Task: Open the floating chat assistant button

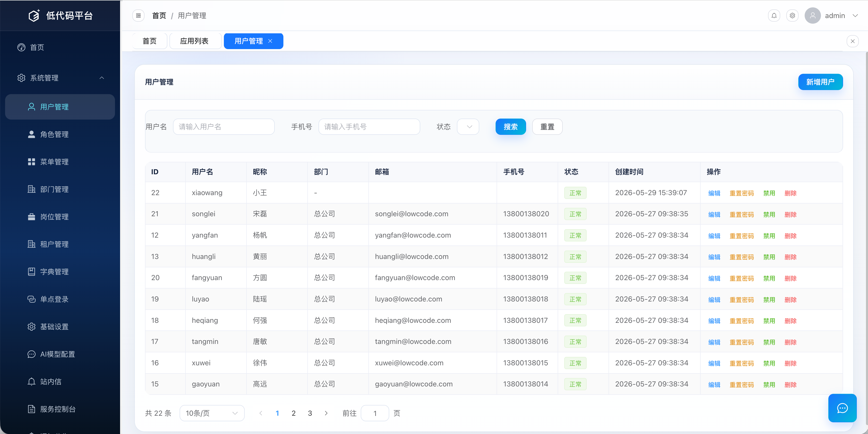Action: click(x=842, y=408)
